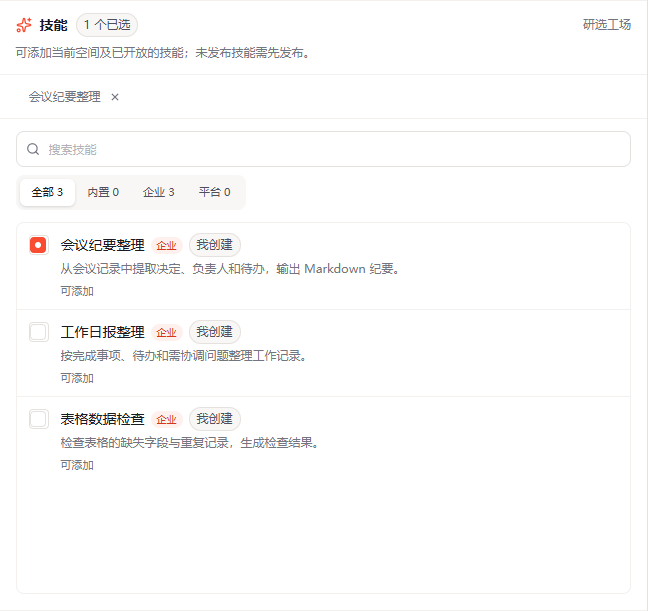The width and height of the screenshot is (648, 611).
Task: Click the 会议纪要整理 skill title in list
Action: (x=102, y=245)
